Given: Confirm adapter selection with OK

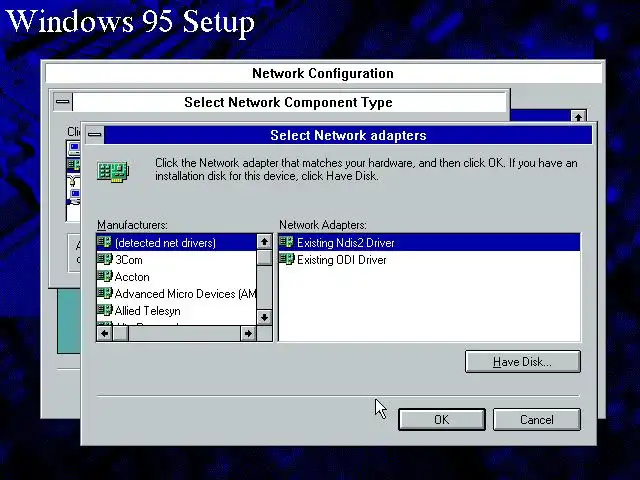Looking at the screenshot, I should pos(442,420).
